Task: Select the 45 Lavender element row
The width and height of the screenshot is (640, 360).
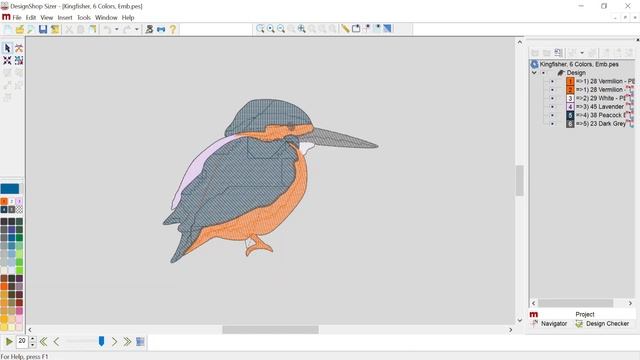Action: click(600, 107)
